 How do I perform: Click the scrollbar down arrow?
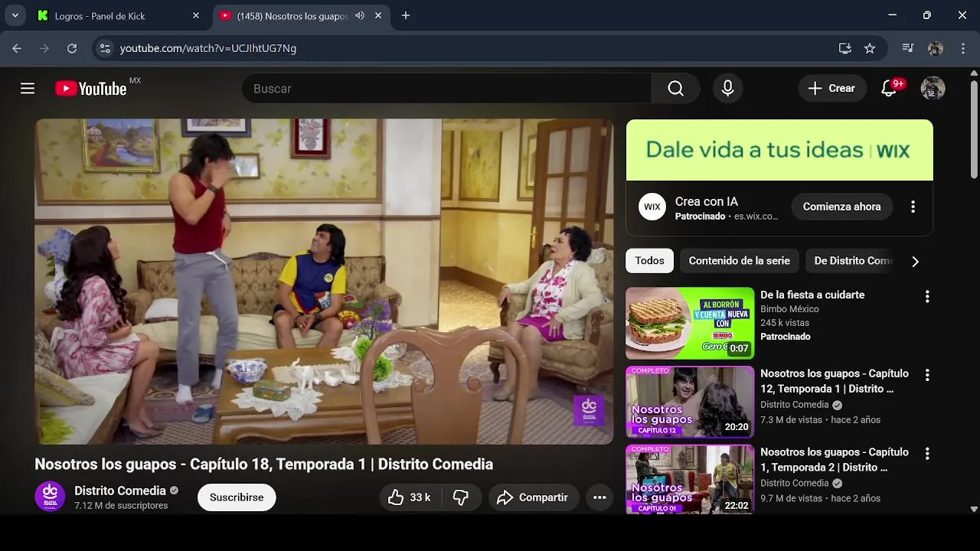(x=974, y=509)
